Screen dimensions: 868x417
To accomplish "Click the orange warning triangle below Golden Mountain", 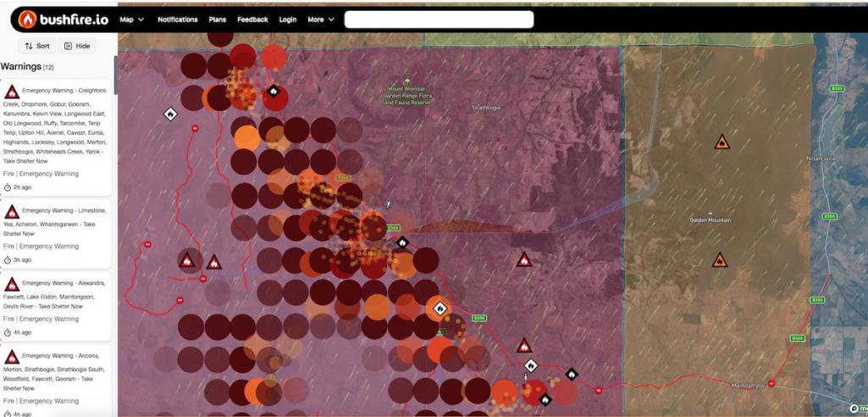I will pos(719,259).
